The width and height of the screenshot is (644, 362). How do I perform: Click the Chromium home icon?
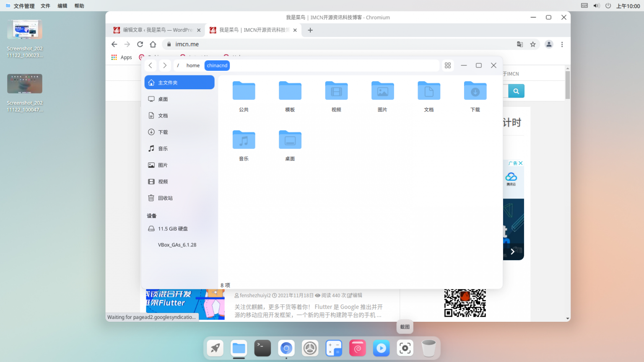click(153, 44)
